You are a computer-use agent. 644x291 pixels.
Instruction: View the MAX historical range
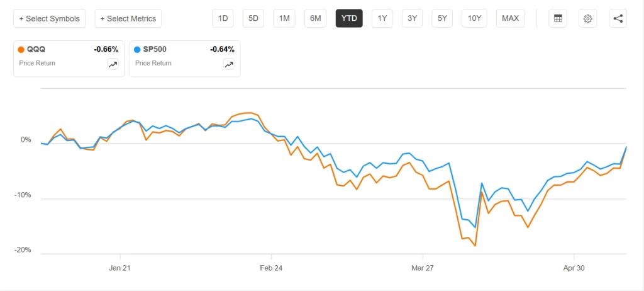point(511,18)
